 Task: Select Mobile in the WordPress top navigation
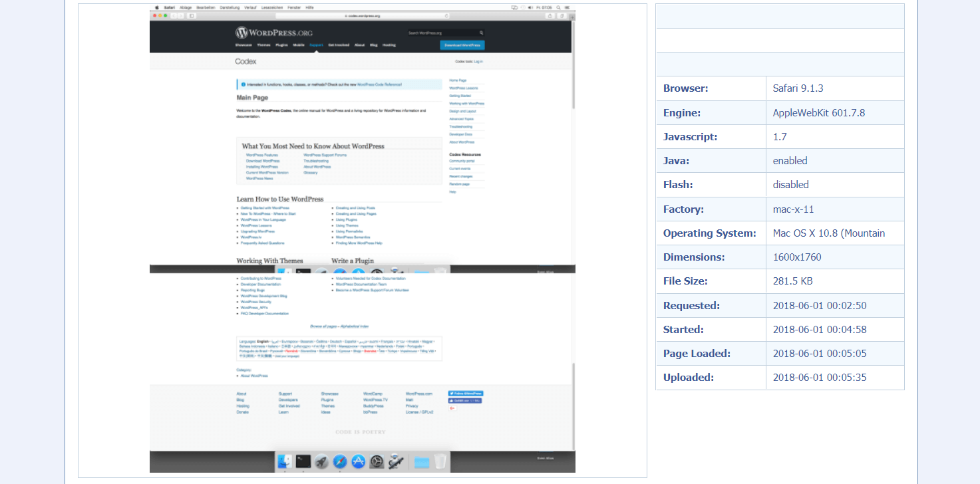click(298, 45)
